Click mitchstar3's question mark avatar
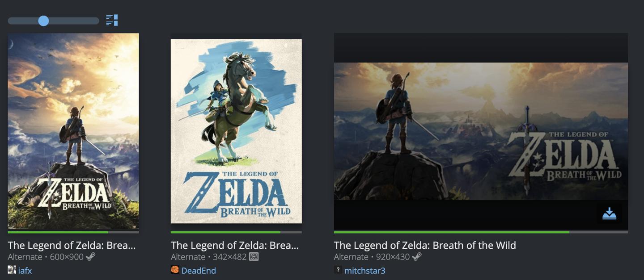This screenshot has height=280, width=644. click(x=338, y=270)
